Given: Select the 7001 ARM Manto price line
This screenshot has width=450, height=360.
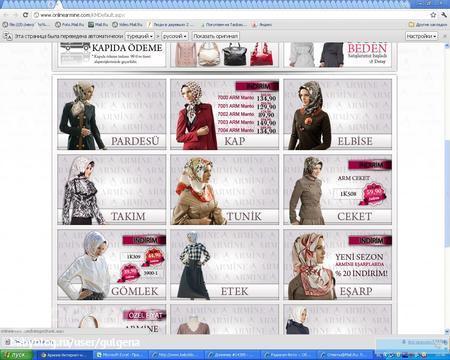Looking at the screenshot, I should point(247,106).
